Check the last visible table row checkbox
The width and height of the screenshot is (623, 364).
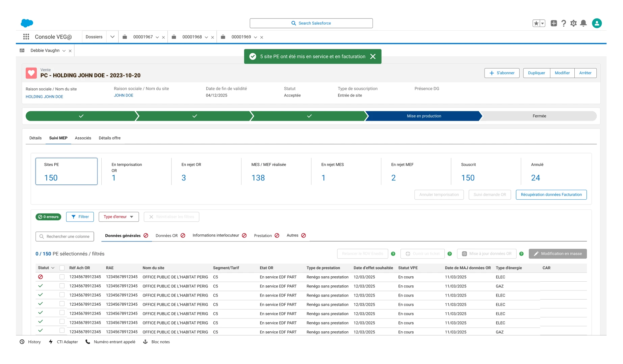click(62, 331)
